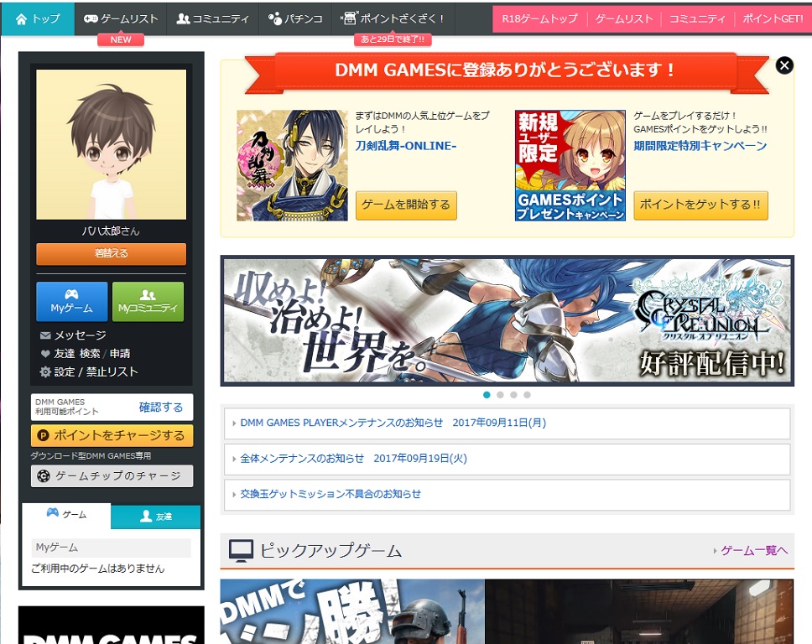Open the 申請 link
812x644 pixels.
point(120,354)
